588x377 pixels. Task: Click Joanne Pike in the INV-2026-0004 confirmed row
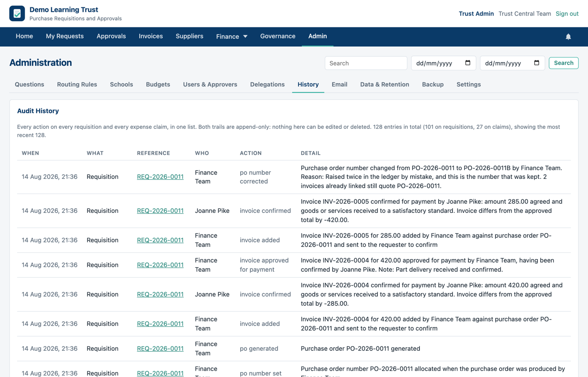pos(212,294)
